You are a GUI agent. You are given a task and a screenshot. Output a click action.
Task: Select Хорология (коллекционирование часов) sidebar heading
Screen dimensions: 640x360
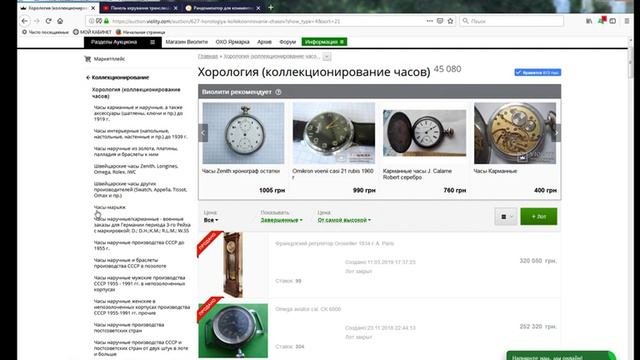coord(136,93)
